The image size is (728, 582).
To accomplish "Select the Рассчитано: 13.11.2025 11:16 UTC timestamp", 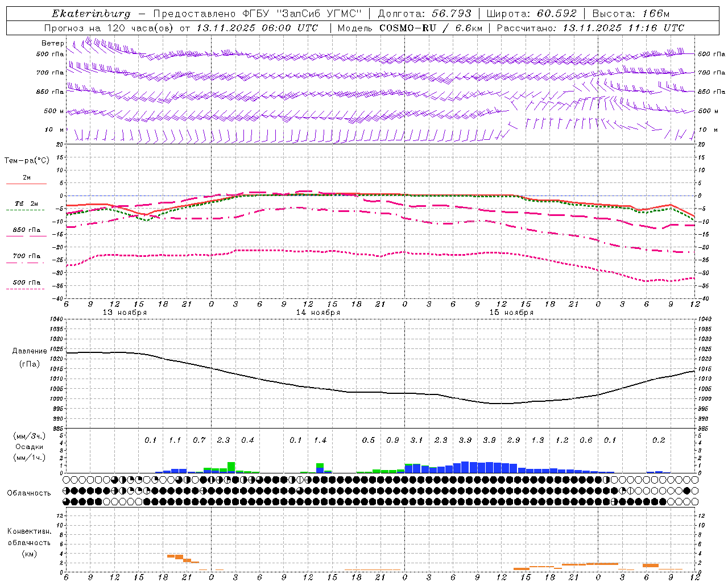I will coord(590,28).
